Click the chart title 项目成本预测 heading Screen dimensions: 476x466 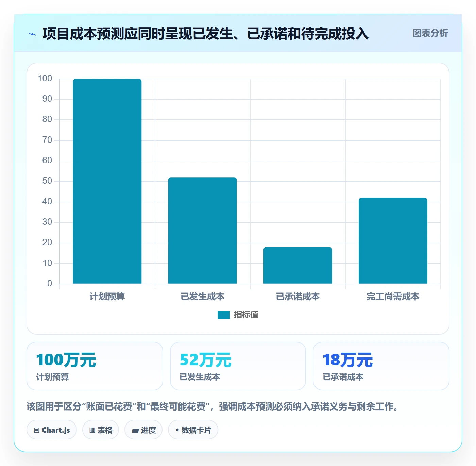coord(206,34)
